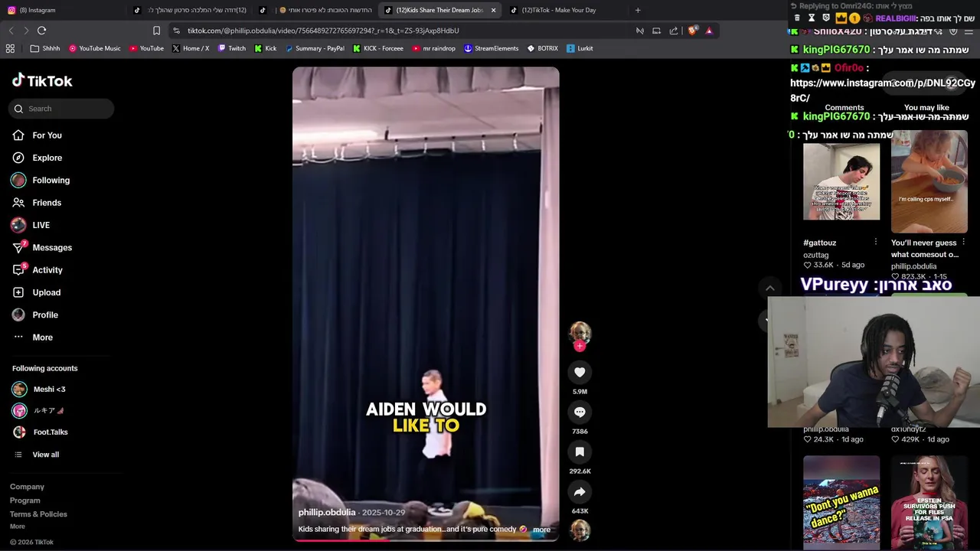Open Home / X bookmark

[191, 48]
